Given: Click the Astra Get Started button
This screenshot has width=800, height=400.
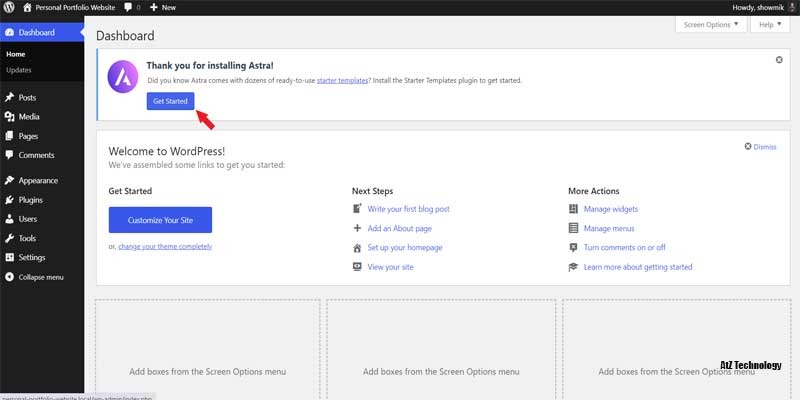Looking at the screenshot, I should [x=170, y=101].
